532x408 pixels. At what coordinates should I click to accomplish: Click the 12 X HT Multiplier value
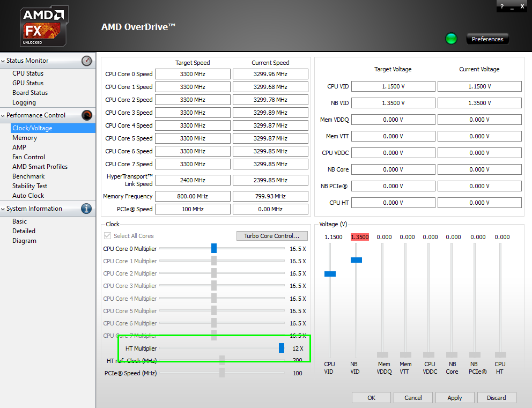coord(298,348)
